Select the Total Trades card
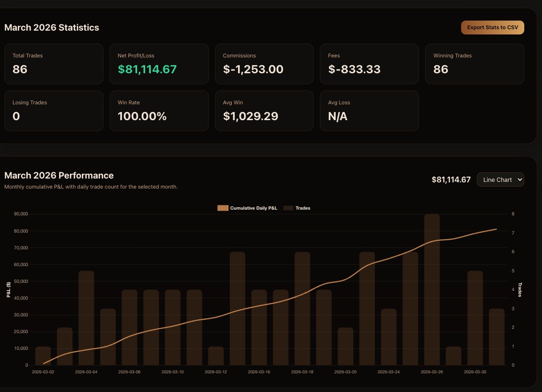The image size is (542, 392). [54, 64]
